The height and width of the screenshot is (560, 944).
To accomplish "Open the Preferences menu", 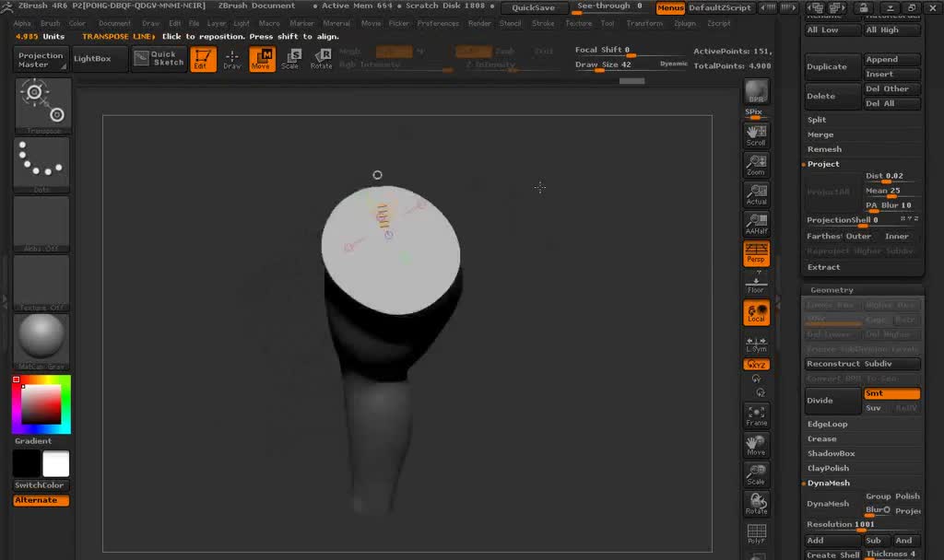I will 438,23.
